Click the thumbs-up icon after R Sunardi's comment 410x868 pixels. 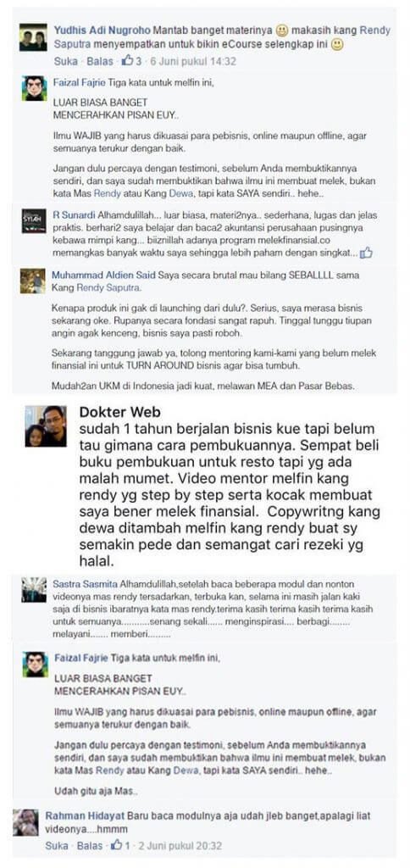pos(366,253)
